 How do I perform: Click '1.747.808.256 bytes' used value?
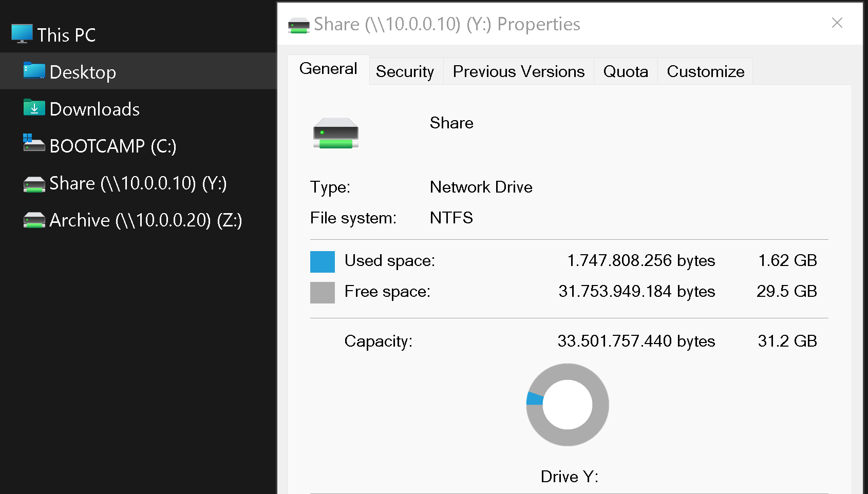pos(641,260)
